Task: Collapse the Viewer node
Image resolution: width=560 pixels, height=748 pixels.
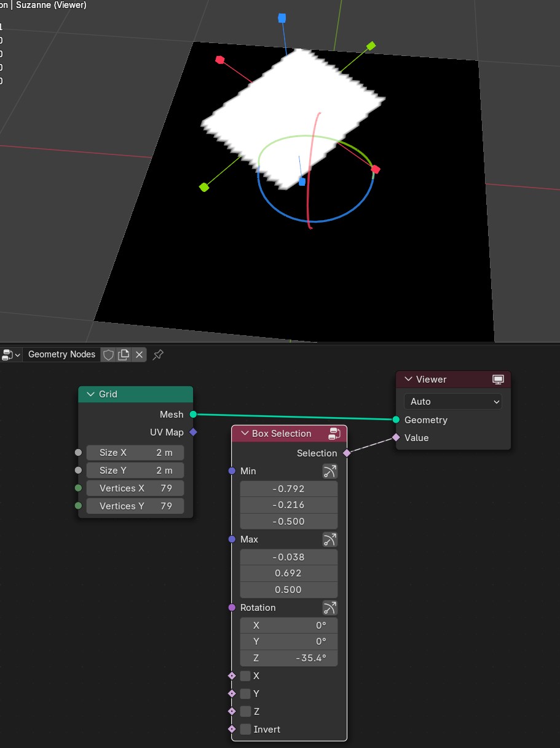Action: tap(408, 380)
